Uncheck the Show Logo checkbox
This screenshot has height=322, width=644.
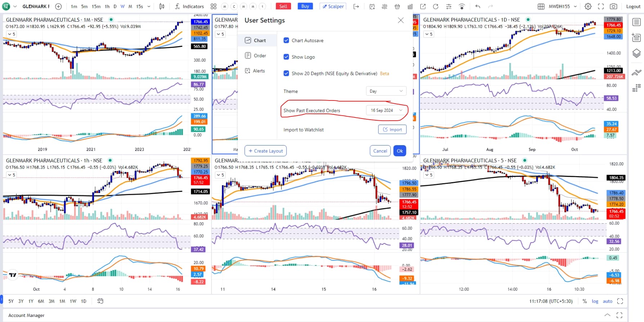pyautogui.click(x=286, y=57)
